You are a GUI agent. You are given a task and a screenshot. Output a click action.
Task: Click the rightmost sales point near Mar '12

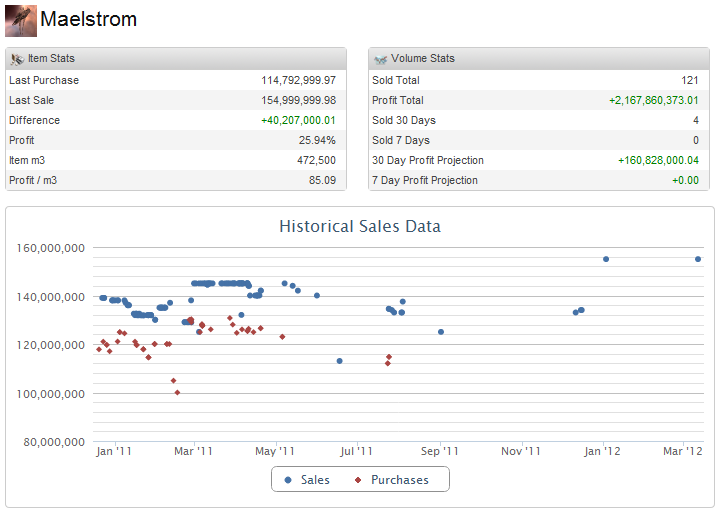point(698,259)
